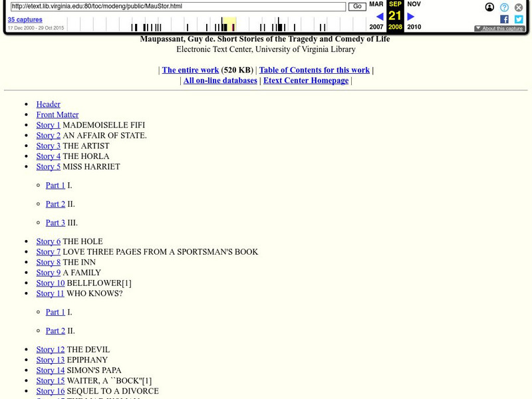Open the Front Matter link
The width and height of the screenshot is (532, 399).
(57, 114)
